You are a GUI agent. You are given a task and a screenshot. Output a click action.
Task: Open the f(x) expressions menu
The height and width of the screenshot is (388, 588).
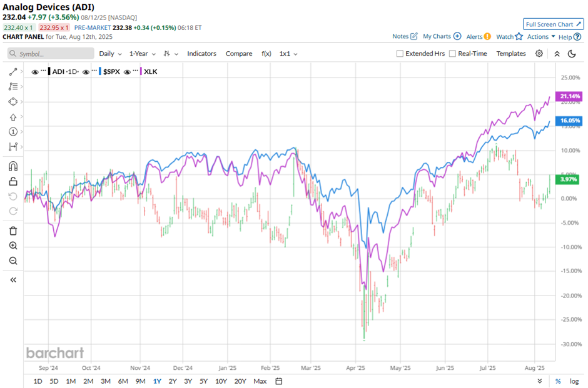click(266, 54)
